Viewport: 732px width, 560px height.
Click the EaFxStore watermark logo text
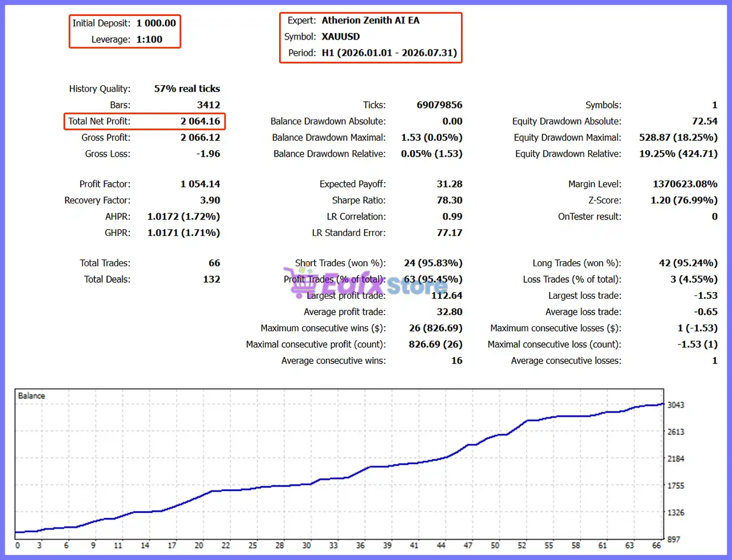[x=383, y=283]
